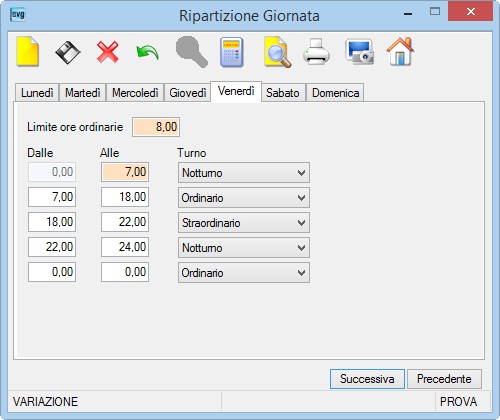
Task: Open the Ordinario dropdown for the 7,00 to 18,00 row
Action: 244,198
